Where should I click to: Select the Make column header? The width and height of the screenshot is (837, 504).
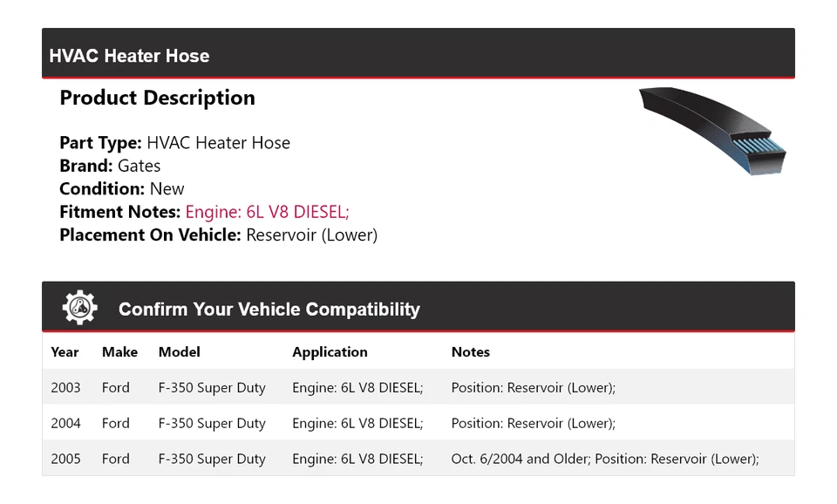click(119, 352)
